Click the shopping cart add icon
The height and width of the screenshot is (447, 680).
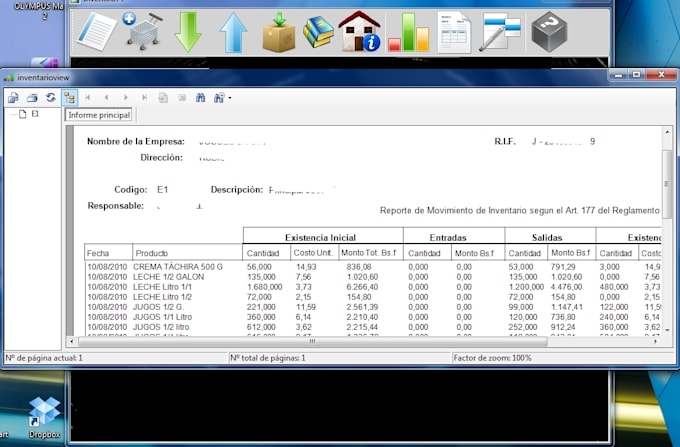coord(143,30)
